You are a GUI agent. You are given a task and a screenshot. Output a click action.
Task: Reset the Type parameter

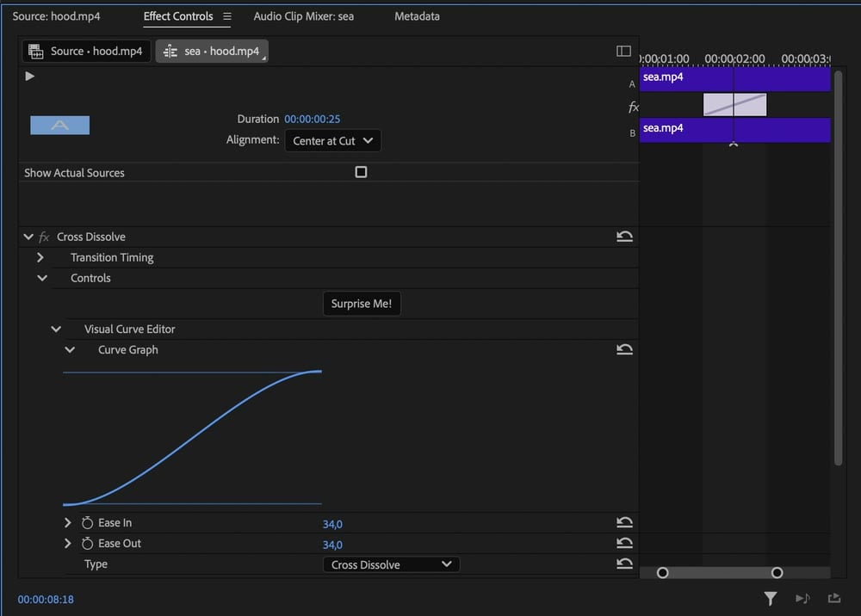tap(624, 564)
